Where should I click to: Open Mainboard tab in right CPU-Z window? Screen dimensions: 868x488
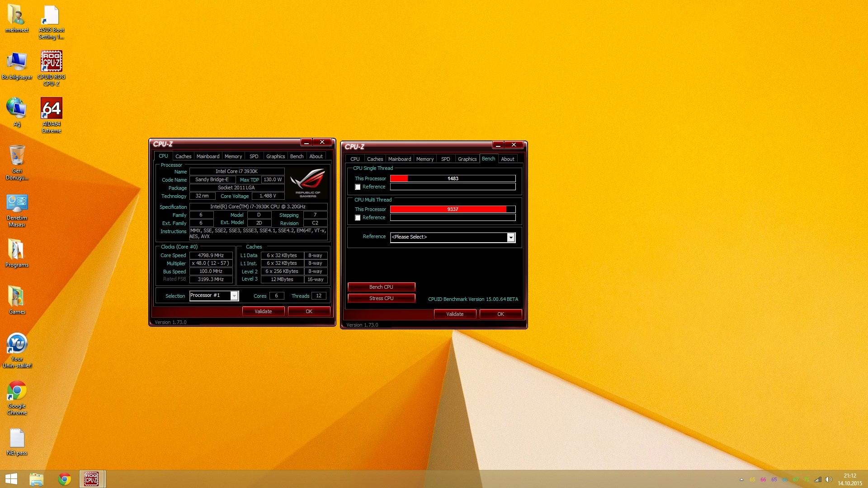(400, 159)
